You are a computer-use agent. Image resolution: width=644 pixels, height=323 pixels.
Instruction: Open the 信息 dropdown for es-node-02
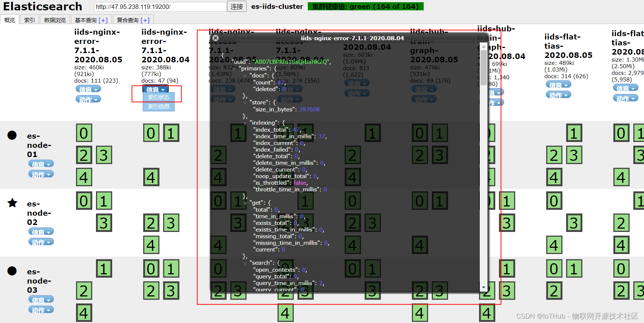pos(41,232)
